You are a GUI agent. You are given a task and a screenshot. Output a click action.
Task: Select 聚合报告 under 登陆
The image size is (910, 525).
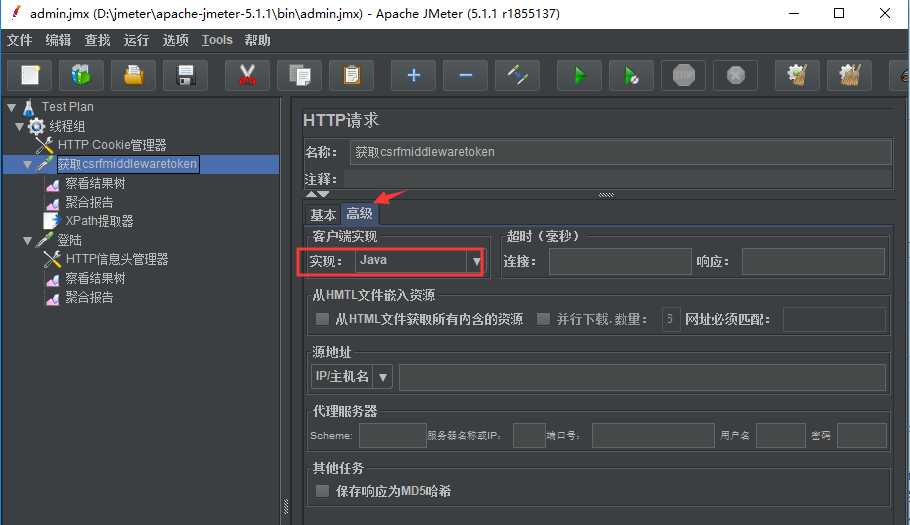point(89,298)
